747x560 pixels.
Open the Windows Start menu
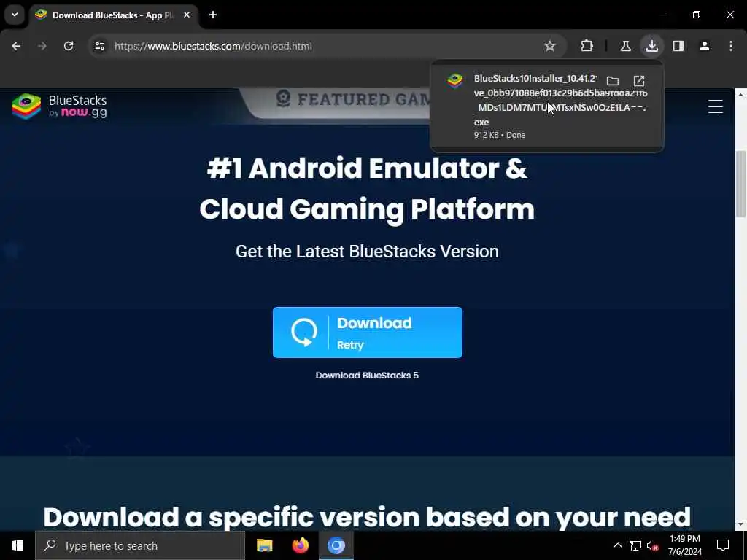coord(18,545)
